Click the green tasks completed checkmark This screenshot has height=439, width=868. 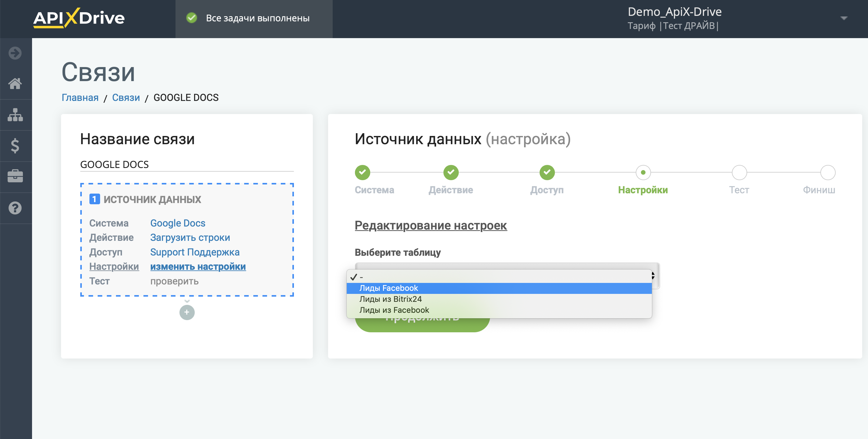192,18
